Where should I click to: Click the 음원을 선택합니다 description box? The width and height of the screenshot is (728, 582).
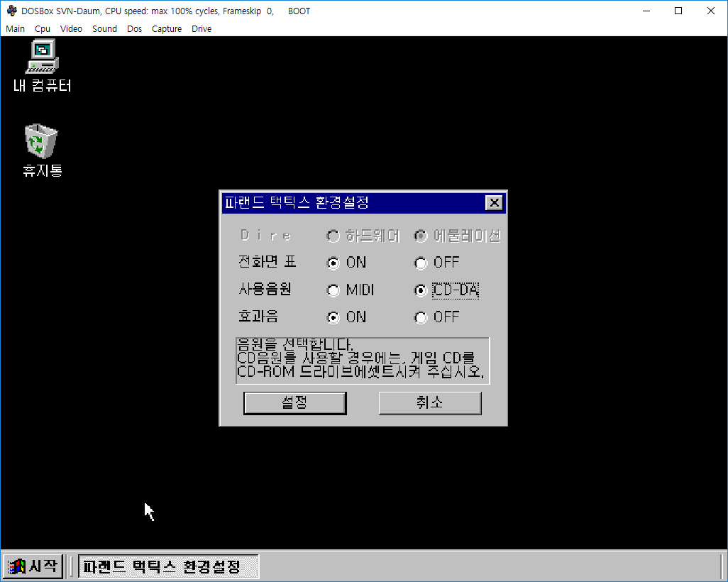363,361
